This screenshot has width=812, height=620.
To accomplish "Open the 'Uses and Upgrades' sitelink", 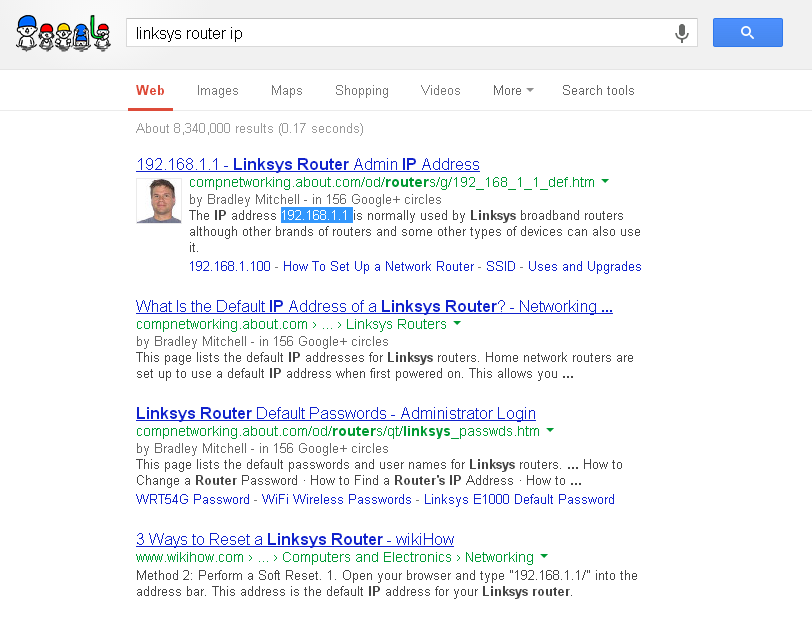I will pyautogui.click(x=585, y=266).
